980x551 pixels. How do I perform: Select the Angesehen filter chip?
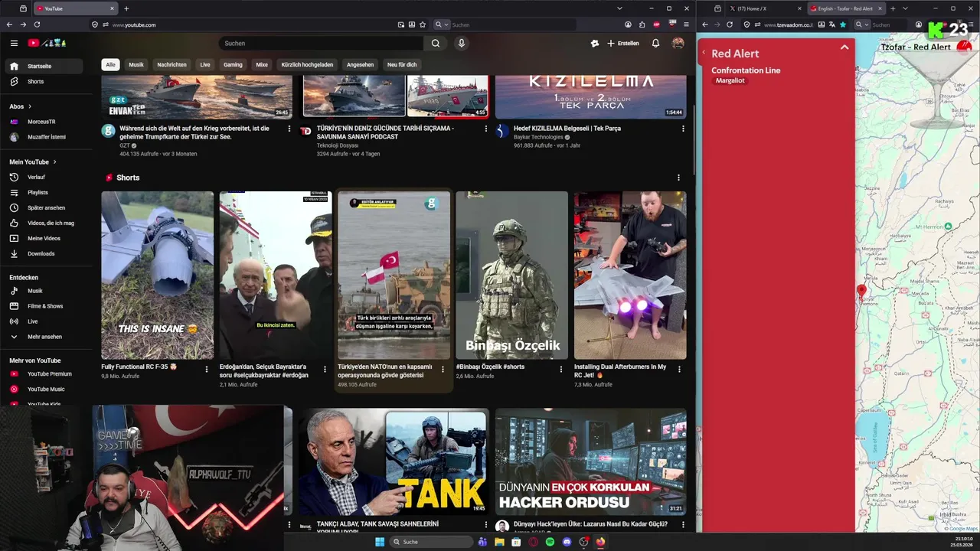pyautogui.click(x=360, y=65)
